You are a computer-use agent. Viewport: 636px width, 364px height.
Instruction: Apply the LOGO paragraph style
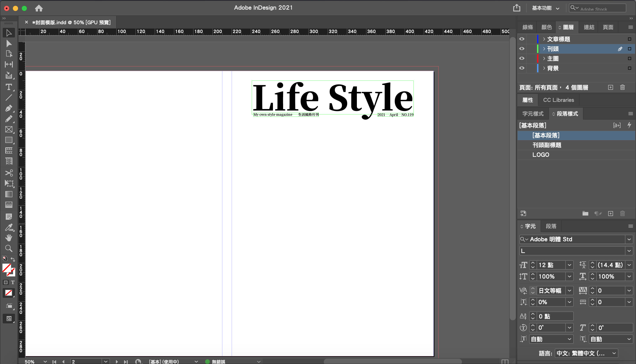[x=540, y=155]
